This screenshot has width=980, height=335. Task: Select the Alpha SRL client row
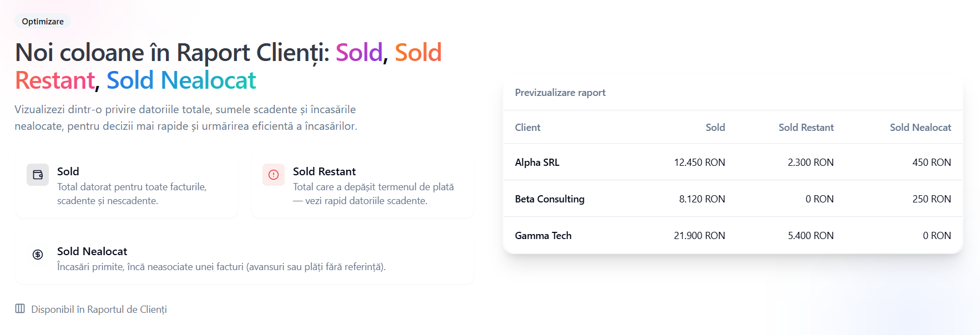(733, 162)
